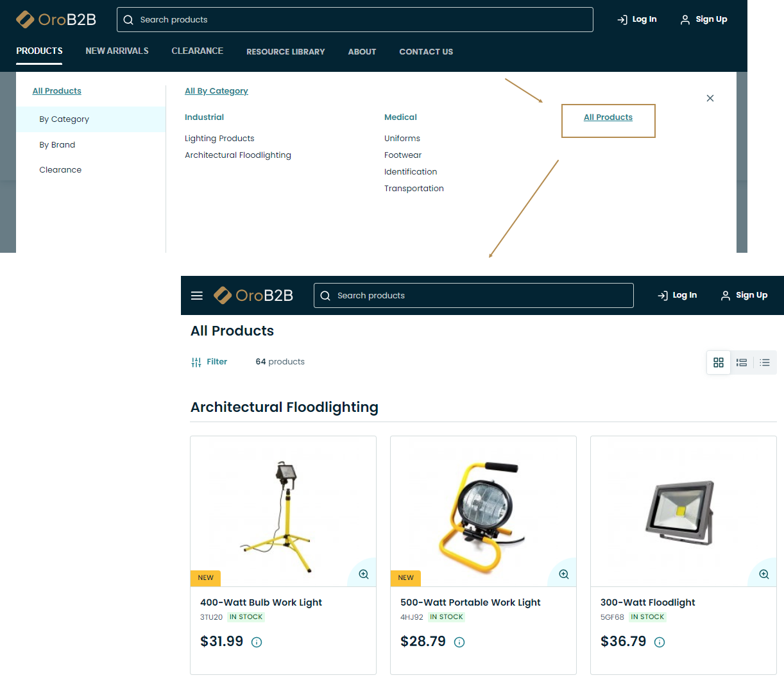Zoom the 300-Watt Floodlight image
Image resolution: width=784 pixels, height=682 pixels.
tap(763, 574)
